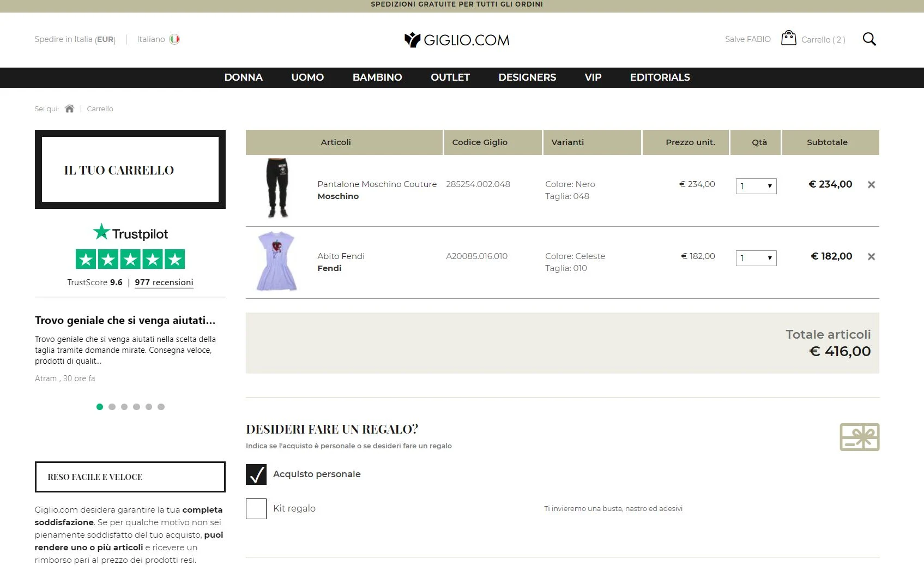Image resolution: width=924 pixels, height=571 pixels.
Task: Click the Italian flag language icon
Action: click(174, 39)
